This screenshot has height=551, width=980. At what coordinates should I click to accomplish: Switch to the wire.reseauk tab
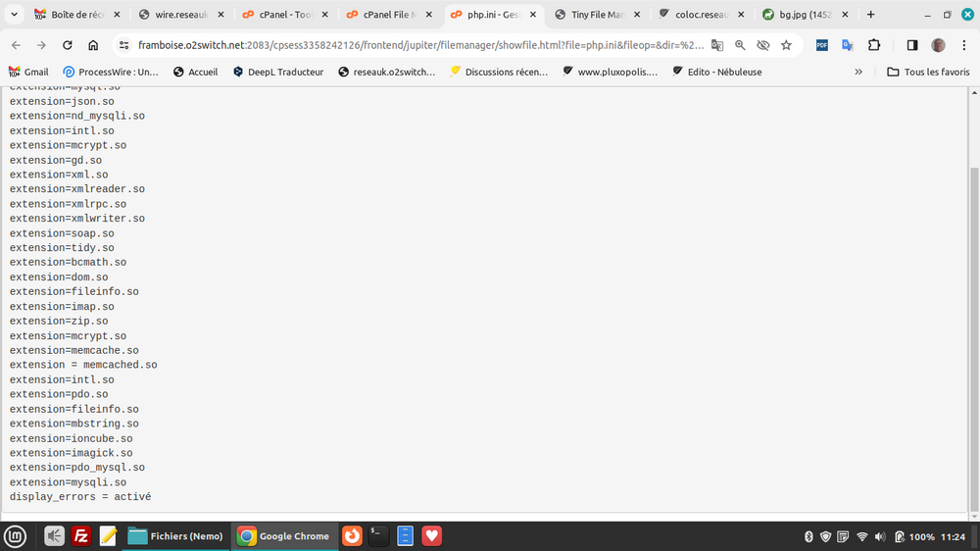pyautogui.click(x=181, y=15)
